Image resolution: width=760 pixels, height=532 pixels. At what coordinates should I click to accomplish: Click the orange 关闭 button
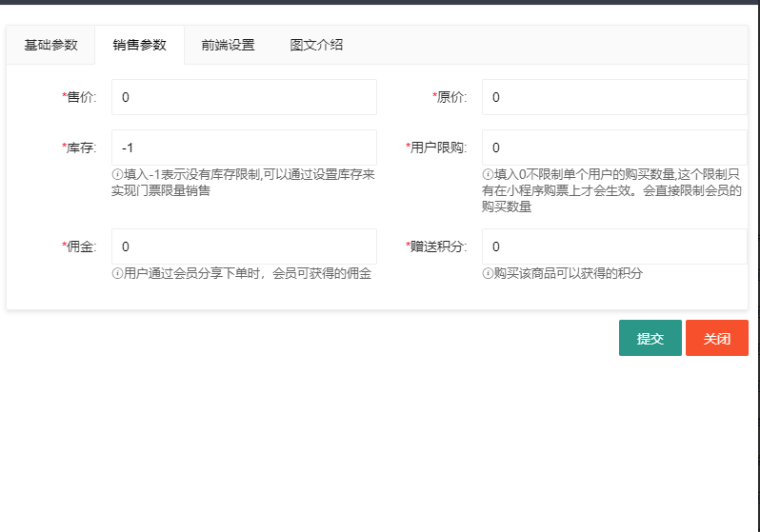pyautogui.click(x=716, y=338)
